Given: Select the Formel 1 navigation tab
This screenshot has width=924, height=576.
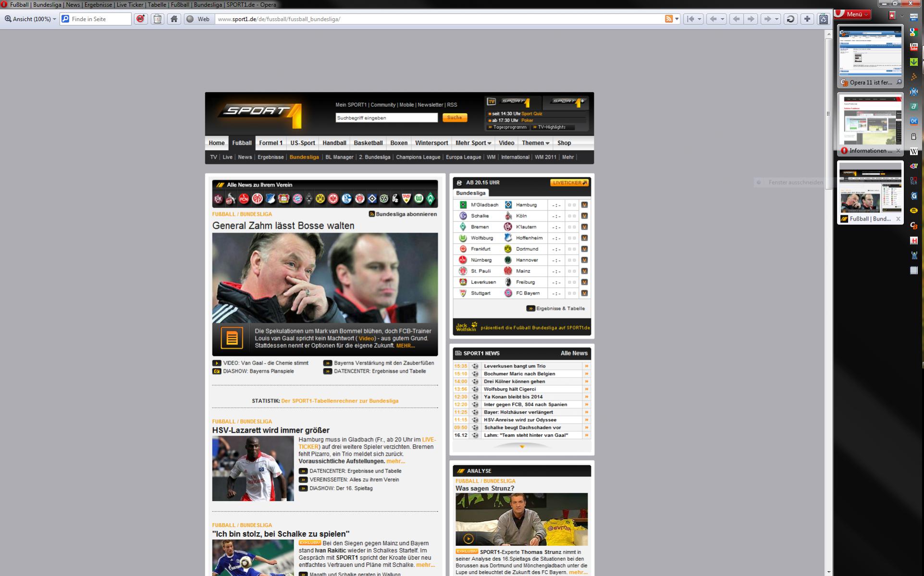Looking at the screenshot, I should coord(271,143).
